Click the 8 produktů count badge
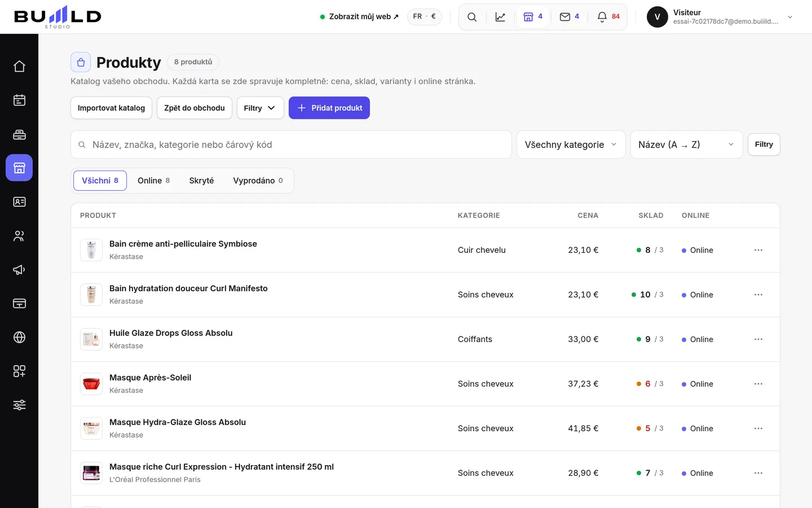Viewport: 812px width, 508px height. pyautogui.click(x=193, y=62)
